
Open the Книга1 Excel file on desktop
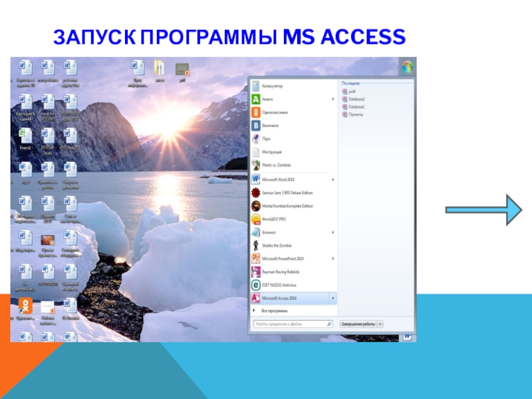[x=25, y=139]
